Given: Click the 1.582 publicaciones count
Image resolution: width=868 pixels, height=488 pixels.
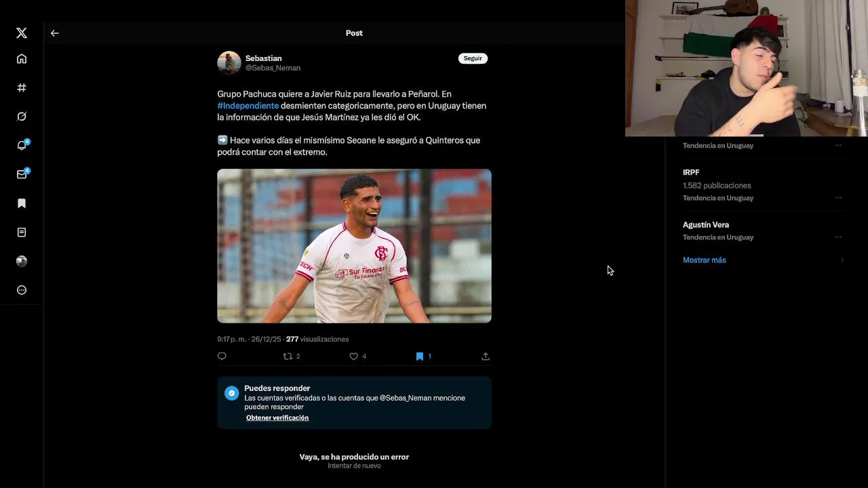Looking at the screenshot, I should (x=717, y=185).
